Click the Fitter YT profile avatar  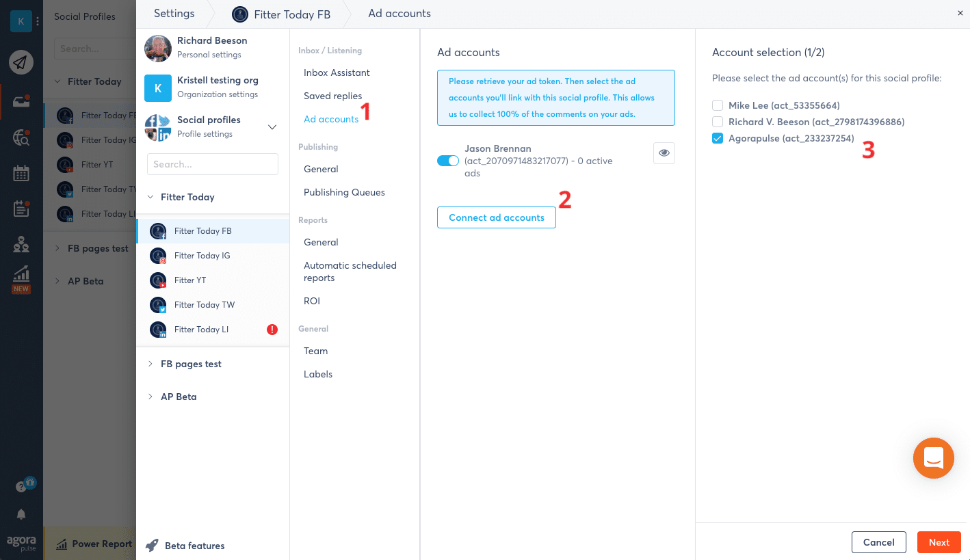point(158,280)
